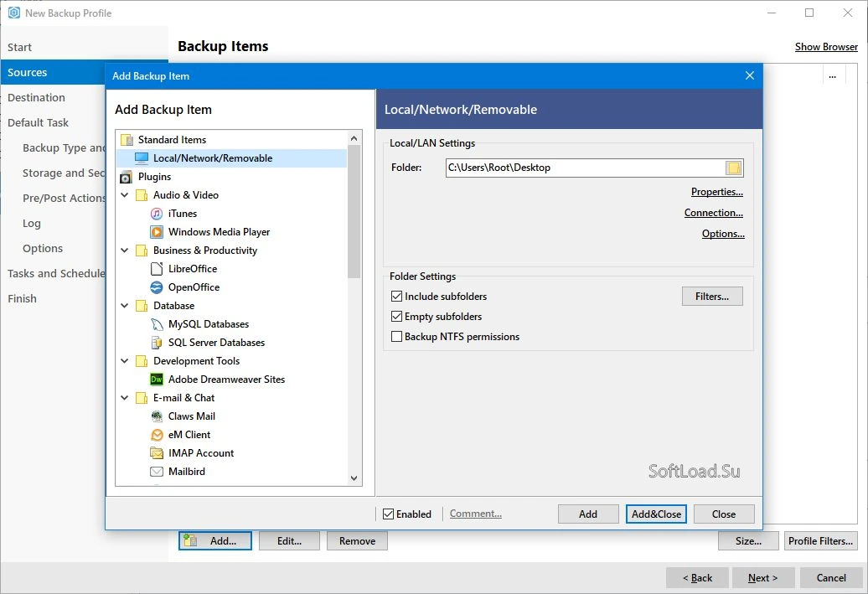
Task: Click the Development Tools folder icon
Action: pos(142,361)
